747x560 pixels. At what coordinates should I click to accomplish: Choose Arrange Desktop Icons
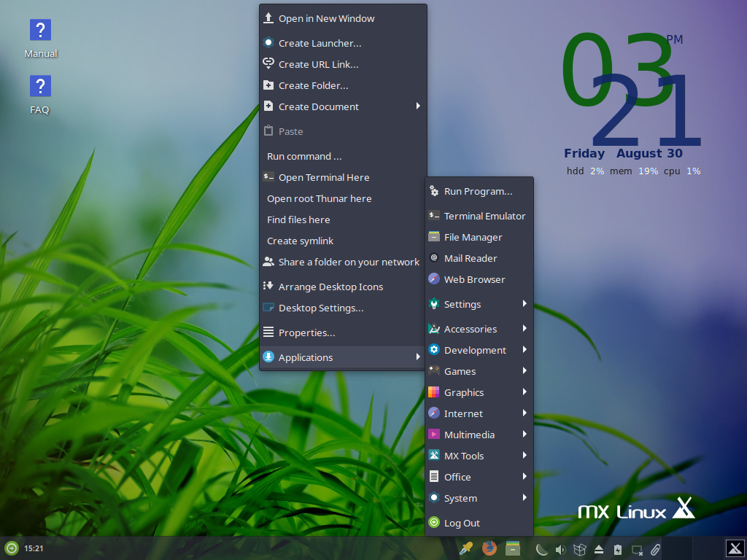point(343,287)
